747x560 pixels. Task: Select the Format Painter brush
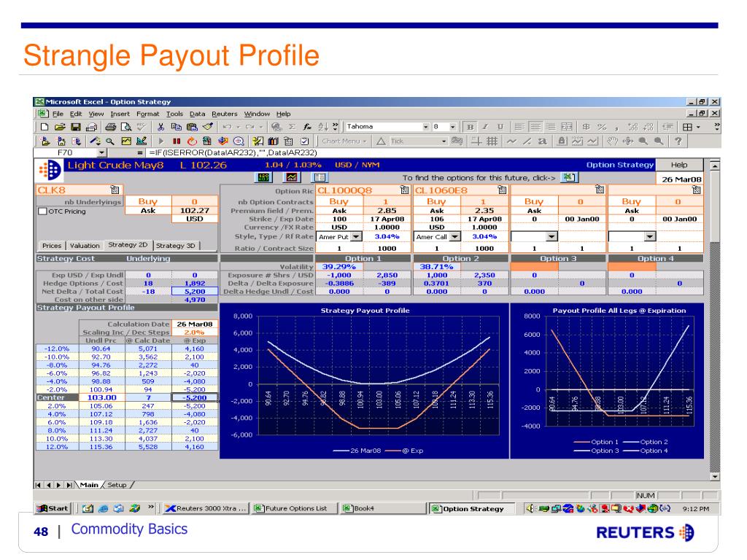point(208,127)
